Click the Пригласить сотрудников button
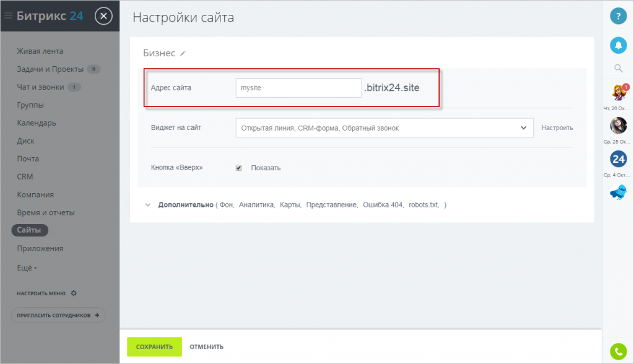 pyautogui.click(x=58, y=315)
